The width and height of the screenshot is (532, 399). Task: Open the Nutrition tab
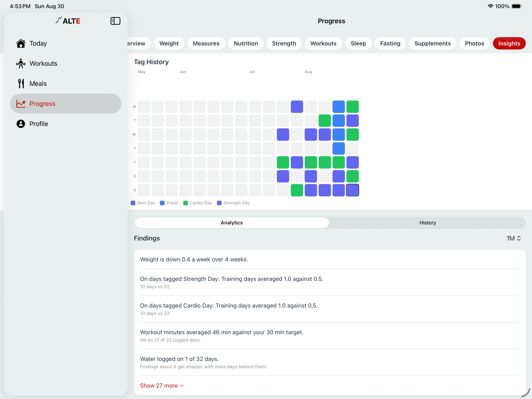(246, 43)
